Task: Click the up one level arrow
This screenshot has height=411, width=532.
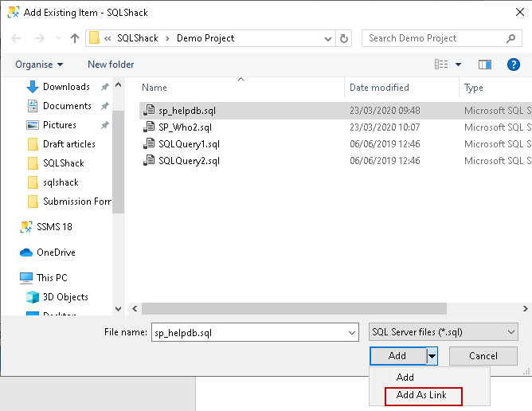Action: [x=75, y=38]
